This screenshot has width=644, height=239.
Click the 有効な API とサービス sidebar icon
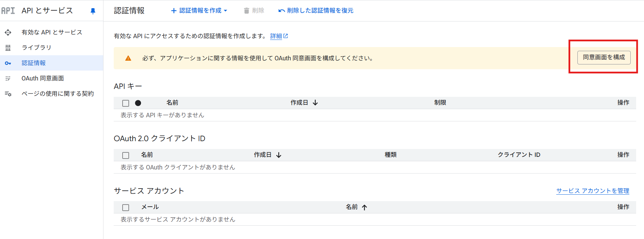[8, 32]
